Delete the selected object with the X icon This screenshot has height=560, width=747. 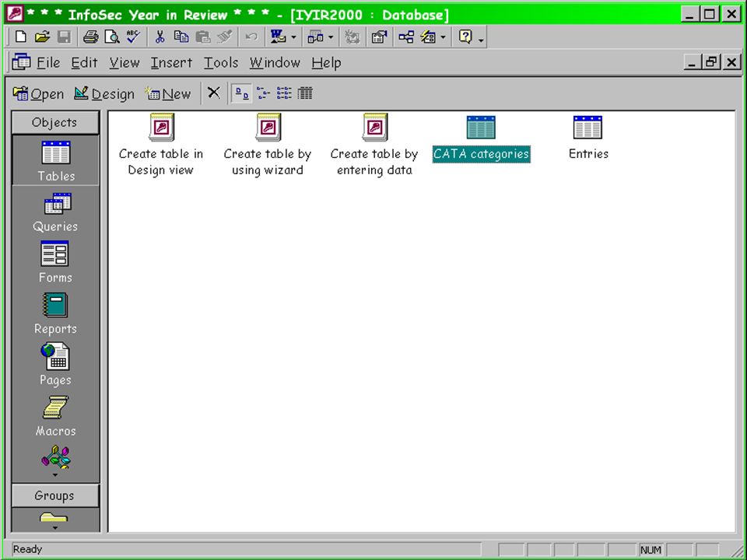[x=214, y=93]
